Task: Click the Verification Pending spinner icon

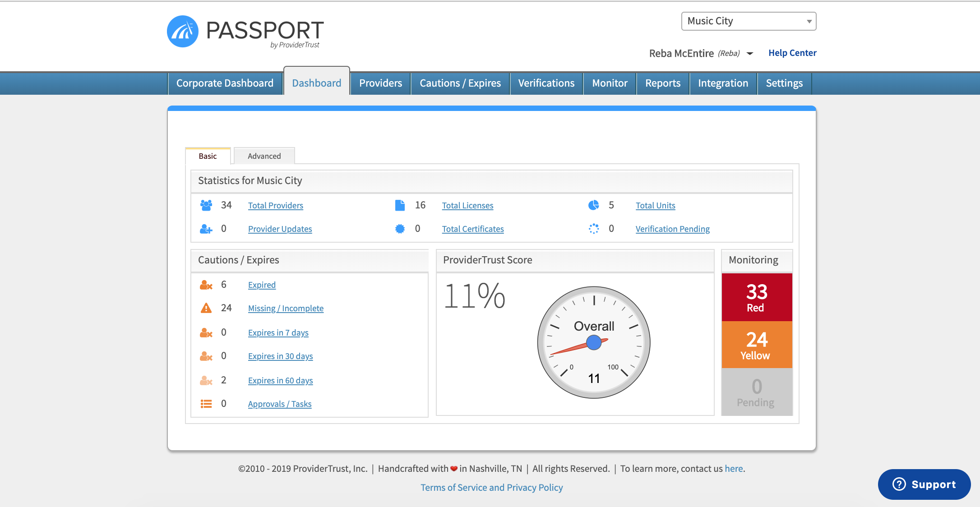Action: (x=594, y=229)
